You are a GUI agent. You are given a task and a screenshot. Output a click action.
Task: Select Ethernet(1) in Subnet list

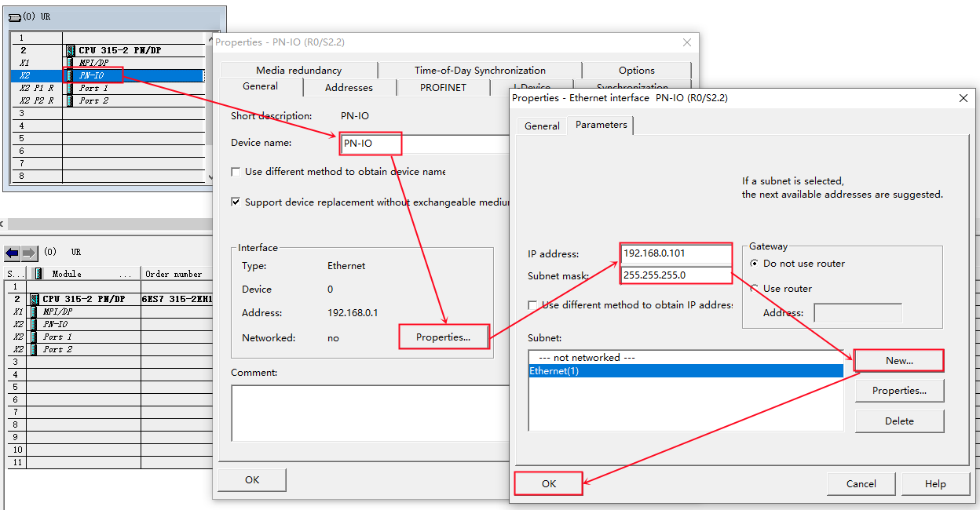click(686, 370)
